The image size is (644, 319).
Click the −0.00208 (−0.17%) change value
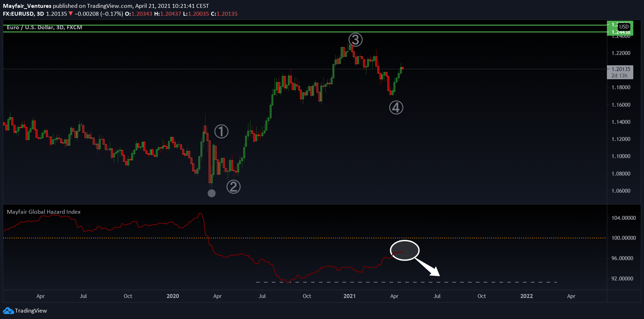[x=99, y=14]
